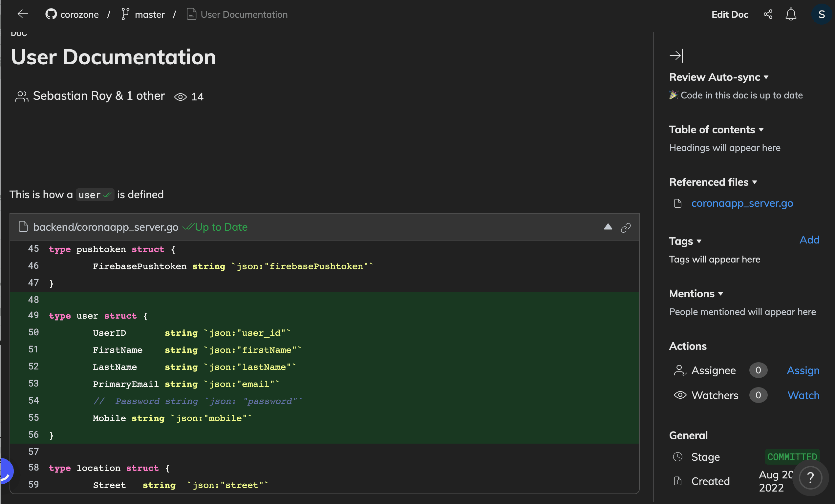Open notifications bell icon
Image resolution: width=835 pixels, height=504 pixels.
pos(791,14)
